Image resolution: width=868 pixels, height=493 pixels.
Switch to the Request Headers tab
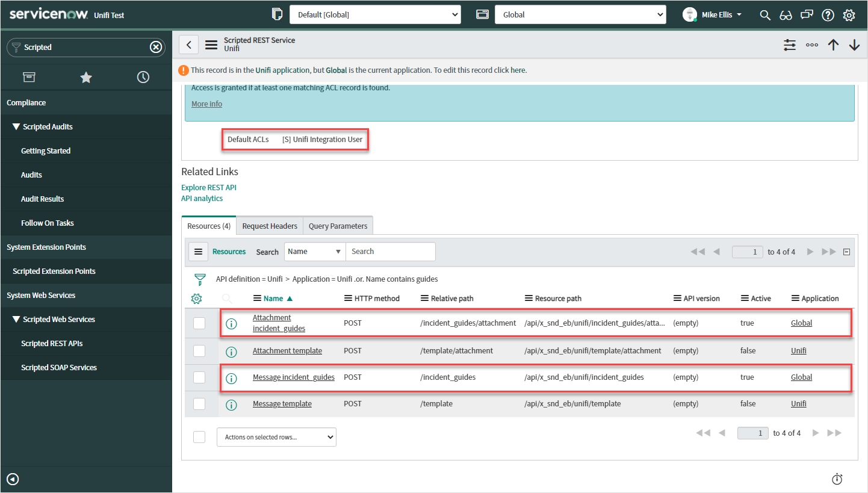(x=270, y=226)
